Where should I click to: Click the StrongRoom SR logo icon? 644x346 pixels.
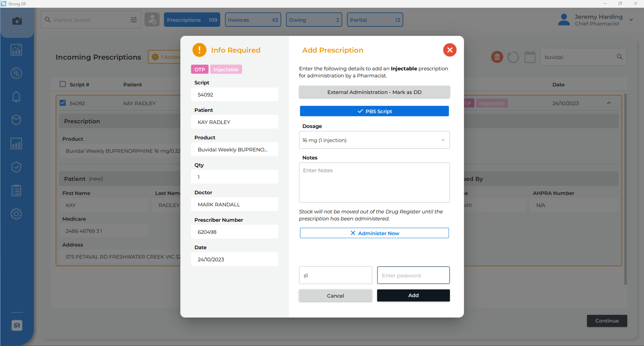[17, 325]
